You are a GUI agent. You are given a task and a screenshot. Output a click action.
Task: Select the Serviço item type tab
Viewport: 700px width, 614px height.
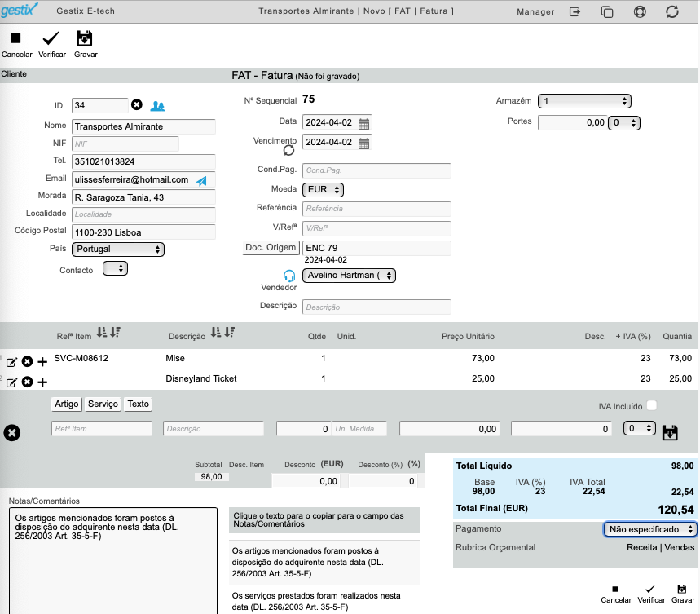tap(103, 404)
